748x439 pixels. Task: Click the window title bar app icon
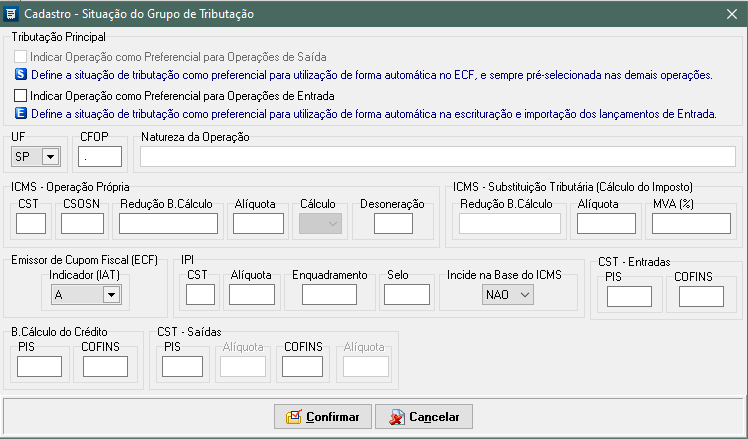click(11, 14)
